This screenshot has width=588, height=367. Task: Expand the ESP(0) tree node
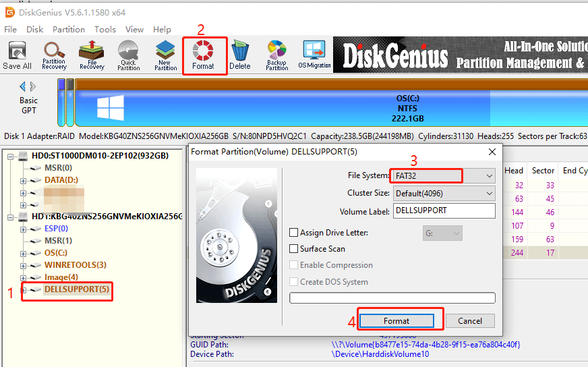pyautogui.click(x=23, y=229)
